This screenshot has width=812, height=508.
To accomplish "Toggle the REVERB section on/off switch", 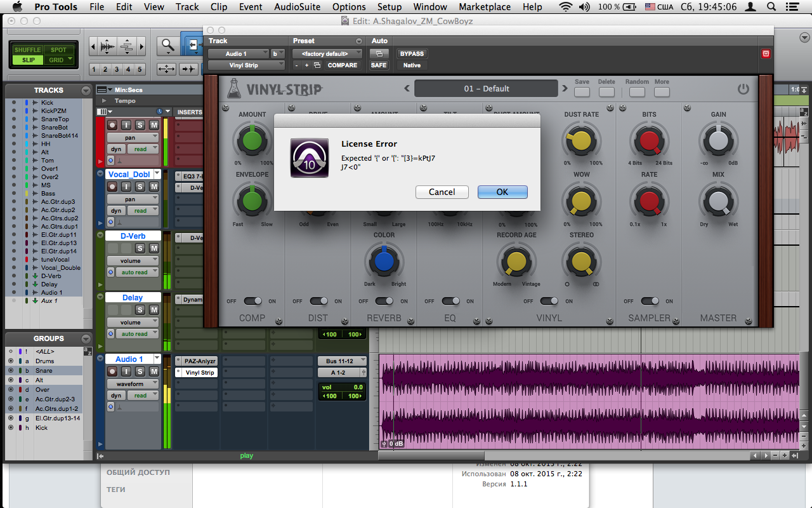I will 384,301.
